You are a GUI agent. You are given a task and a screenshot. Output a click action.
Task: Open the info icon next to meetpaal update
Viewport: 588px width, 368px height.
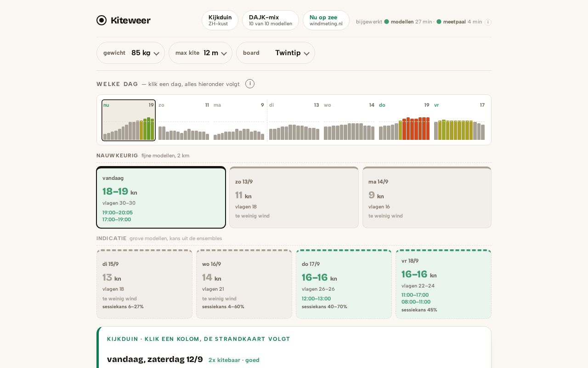[x=488, y=22]
